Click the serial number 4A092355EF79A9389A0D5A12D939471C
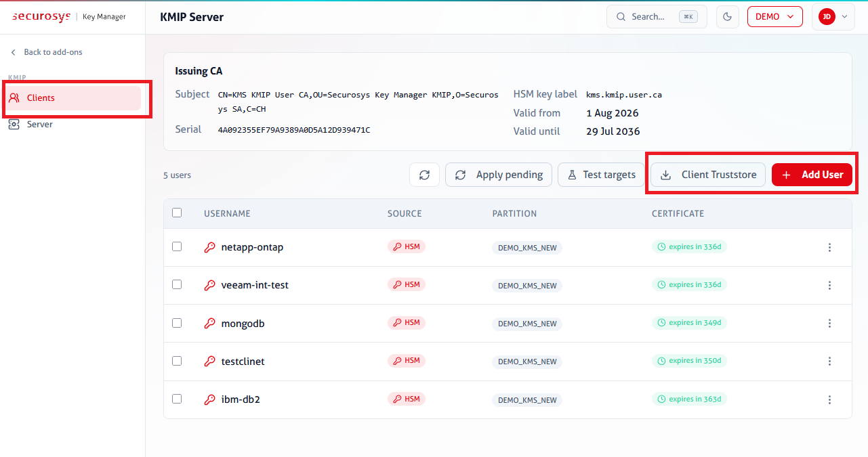This screenshot has width=868, height=457. [x=294, y=130]
